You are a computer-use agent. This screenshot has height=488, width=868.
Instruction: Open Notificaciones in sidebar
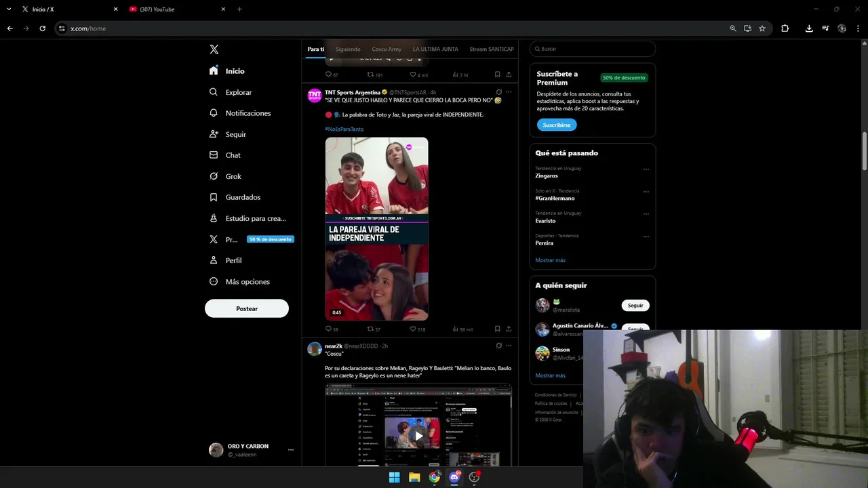click(x=240, y=113)
